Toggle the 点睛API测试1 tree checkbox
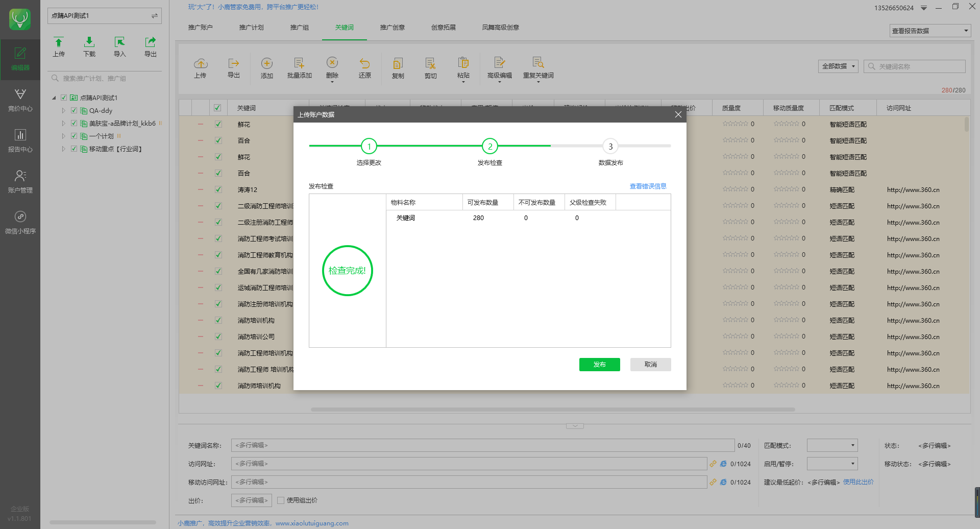 pos(64,98)
